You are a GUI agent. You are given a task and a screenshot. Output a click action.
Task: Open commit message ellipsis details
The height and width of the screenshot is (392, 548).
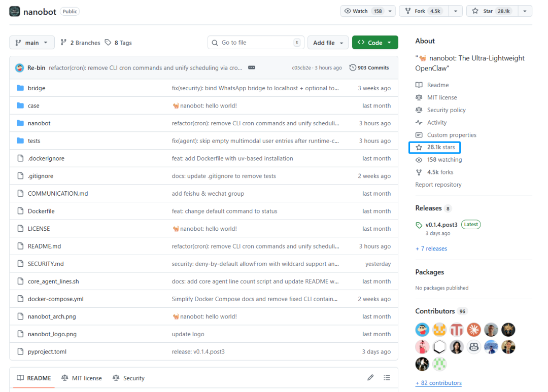tap(252, 68)
